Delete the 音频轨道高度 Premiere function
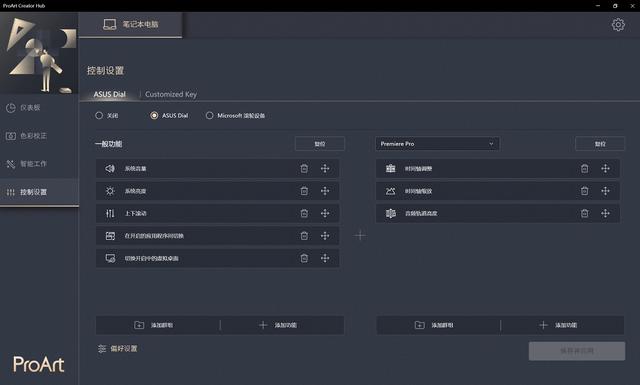Viewport: 640px width, 385px height. click(584, 213)
